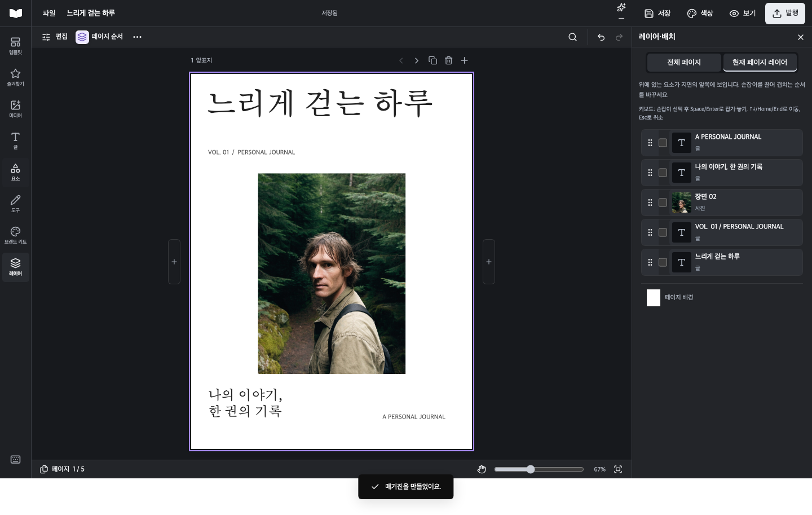
Task: Fit the page to screen
Action: [x=618, y=469]
